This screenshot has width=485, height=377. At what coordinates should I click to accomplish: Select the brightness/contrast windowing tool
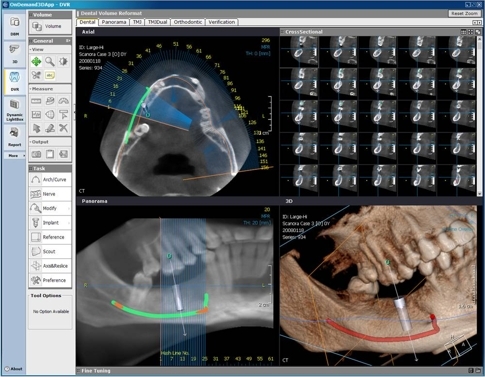tap(63, 62)
